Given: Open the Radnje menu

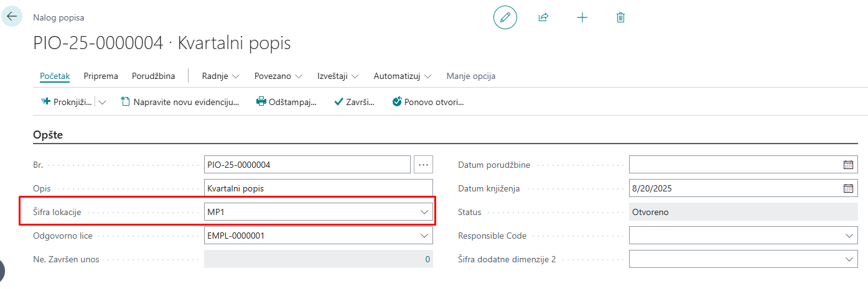Looking at the screenshot, I should pos(220,76).
